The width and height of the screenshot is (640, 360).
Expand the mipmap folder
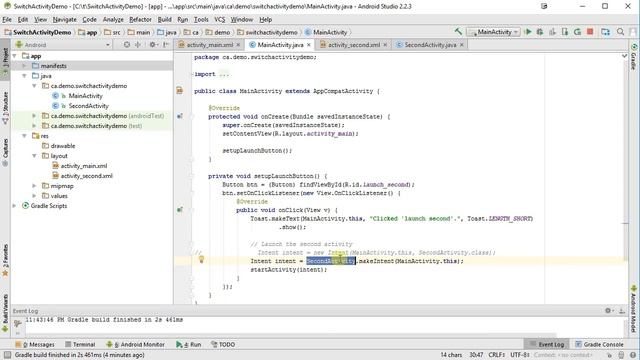[34, 186]
